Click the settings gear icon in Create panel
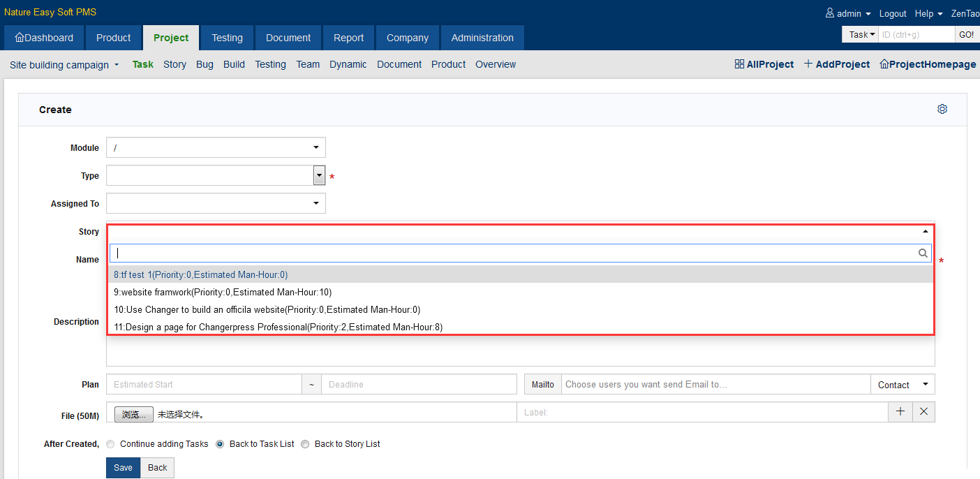980x479 pixels. tap(942, 109)
